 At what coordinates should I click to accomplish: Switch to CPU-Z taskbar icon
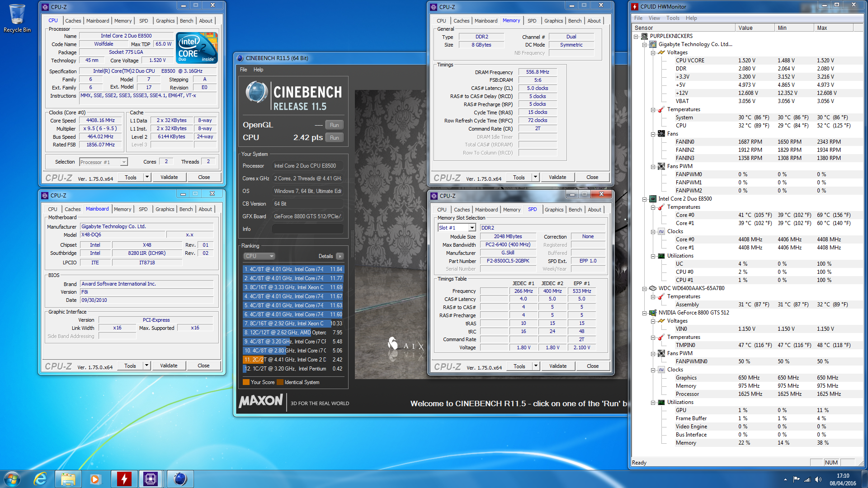[151, 479]
